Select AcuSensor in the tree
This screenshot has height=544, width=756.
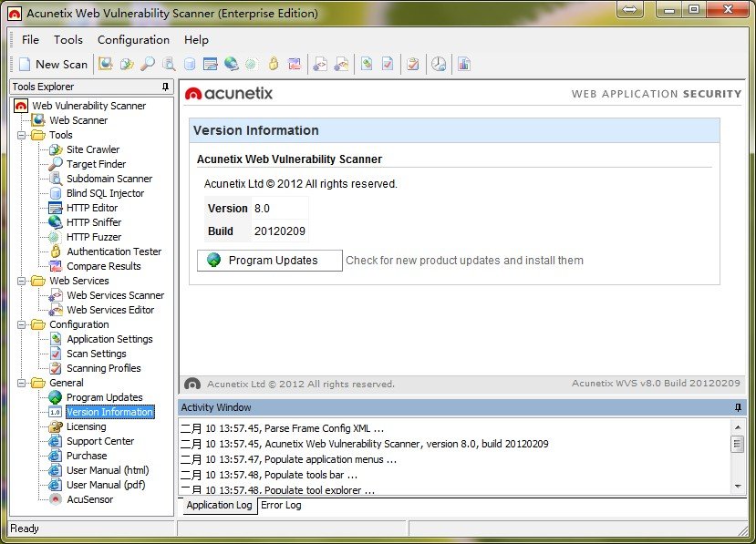click(89, 499)
